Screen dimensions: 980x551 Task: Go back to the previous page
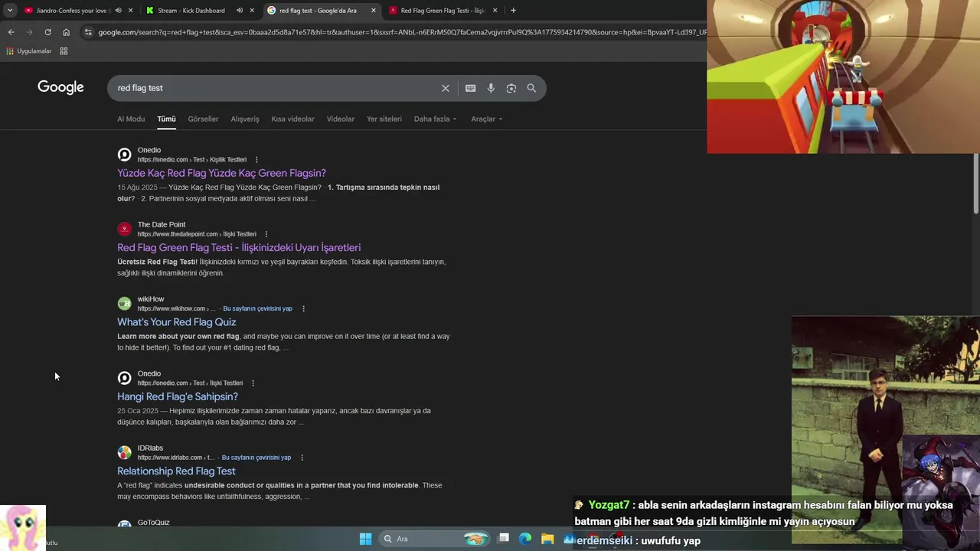(11, 32)
